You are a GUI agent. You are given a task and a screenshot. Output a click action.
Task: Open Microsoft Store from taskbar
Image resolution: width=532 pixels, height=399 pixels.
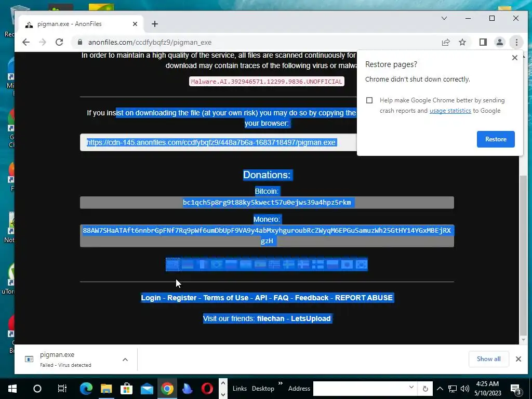pyautogui.click(x=127, y=389)
